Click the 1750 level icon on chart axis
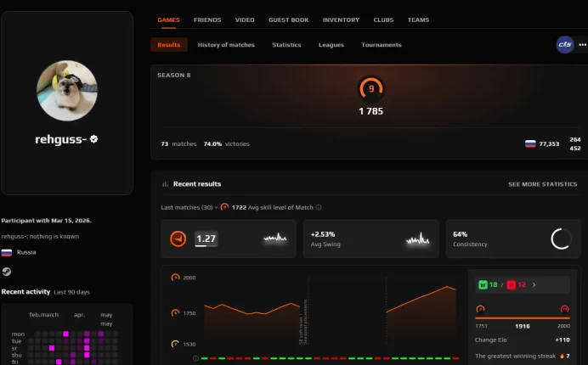Viewport: 588px width, 365px height. tap(175, 312)
